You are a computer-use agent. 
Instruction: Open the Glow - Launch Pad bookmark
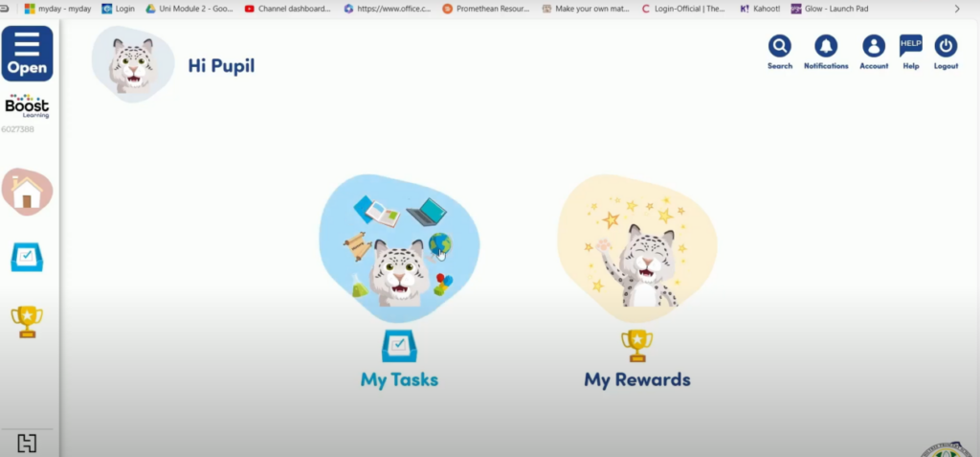[830, 9]
